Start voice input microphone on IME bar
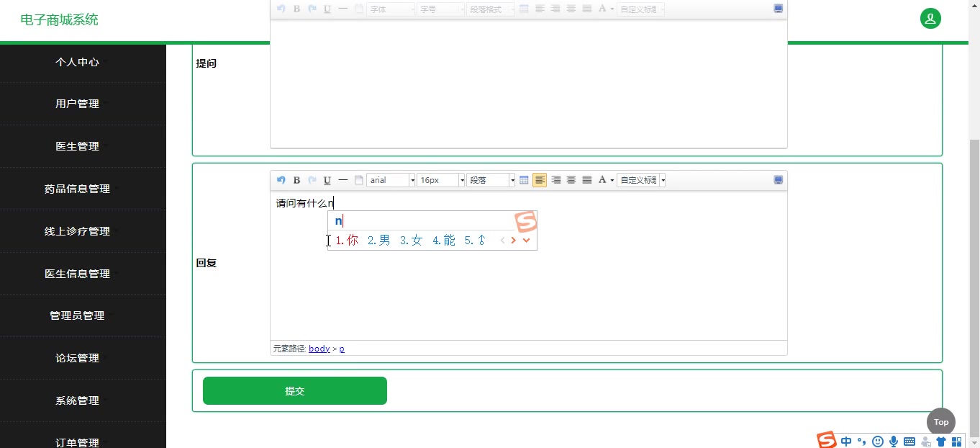The width and height of the screenshot is (980, 448). point(894,442)
